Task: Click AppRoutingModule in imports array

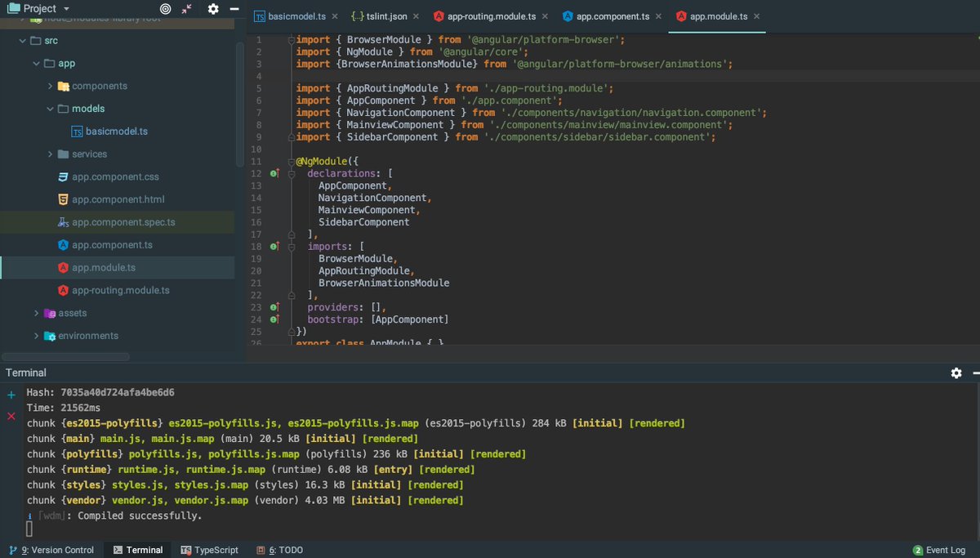Action: (x=364, y=270)
